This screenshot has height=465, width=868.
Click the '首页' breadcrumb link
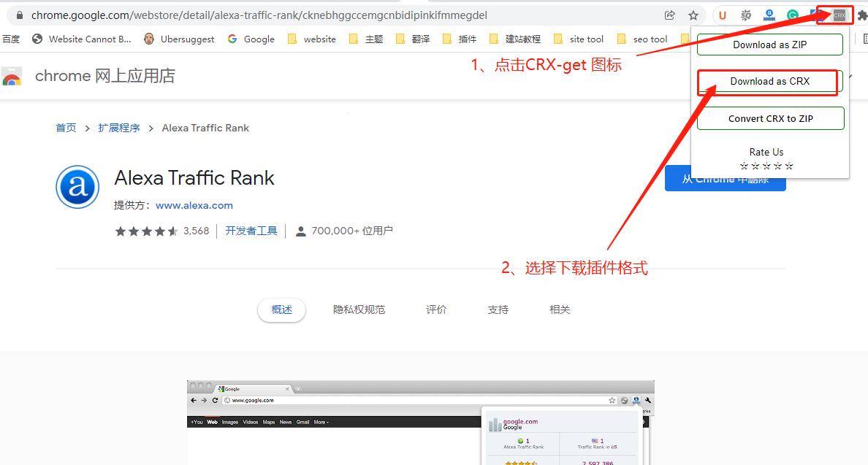[66, 128]
